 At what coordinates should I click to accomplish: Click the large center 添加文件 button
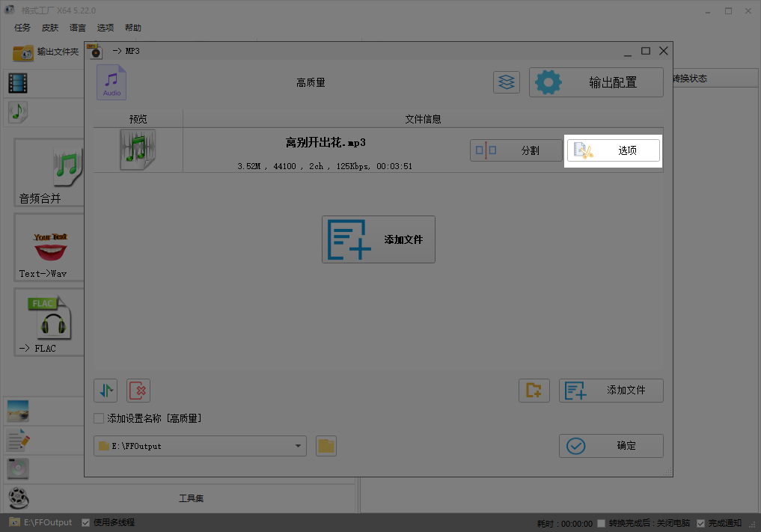coord(379,239)
